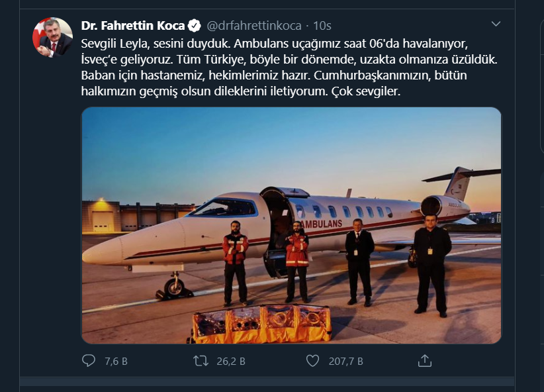Click the word 'İsveç'e' in the tweet

tap(102, 59)
